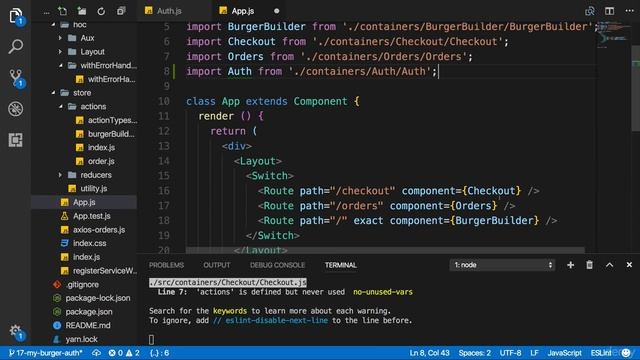The height and width of the screenshot is (360, 640).
Task: Change indentation via Spaces: 2
Action: tap(475, 353)
